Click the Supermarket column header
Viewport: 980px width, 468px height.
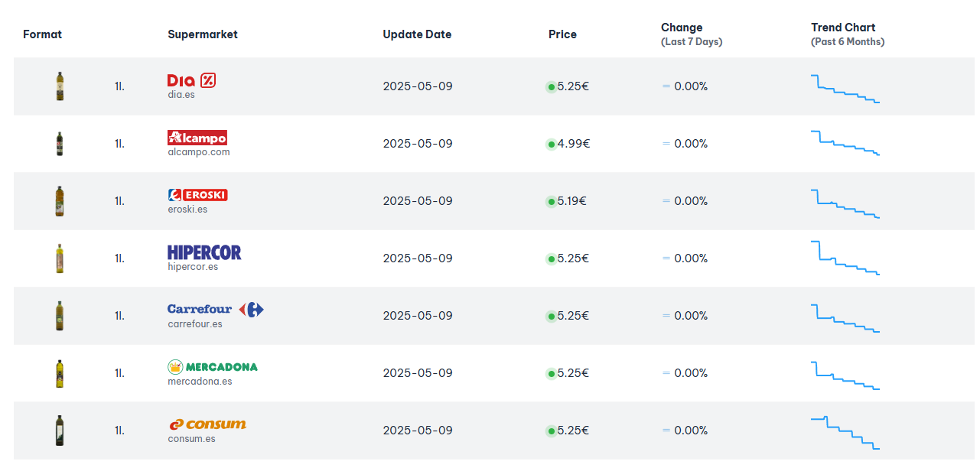[203, 34]
